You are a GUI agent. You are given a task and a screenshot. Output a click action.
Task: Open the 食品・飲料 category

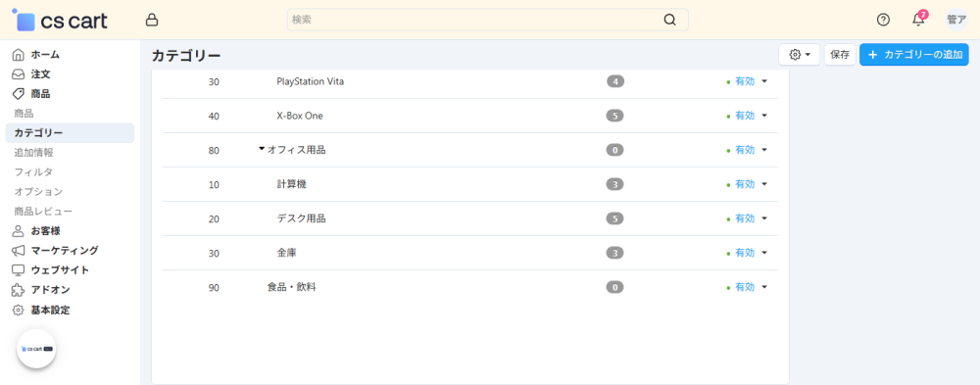[291, 287]
